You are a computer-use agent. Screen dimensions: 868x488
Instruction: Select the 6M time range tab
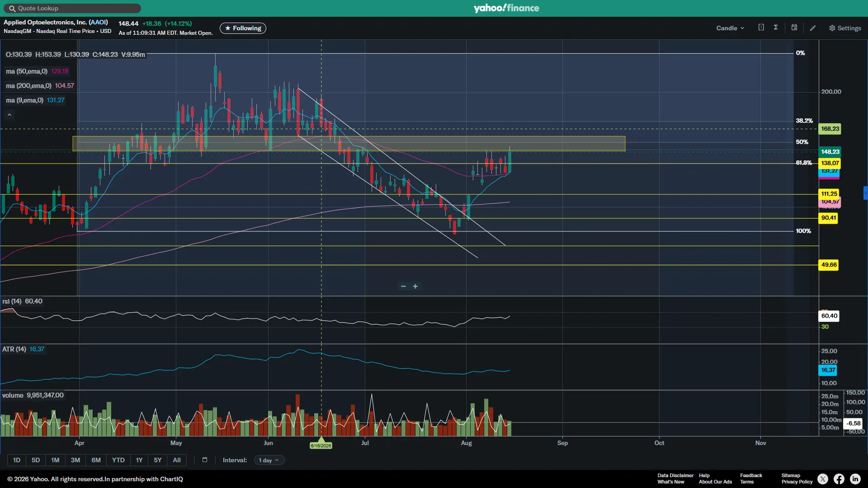(x=96, y=460)
